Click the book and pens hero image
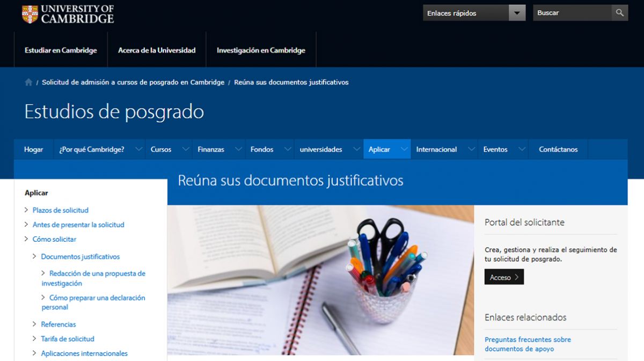The width and height of the screenshot is (644, 361). coord(321,280)
